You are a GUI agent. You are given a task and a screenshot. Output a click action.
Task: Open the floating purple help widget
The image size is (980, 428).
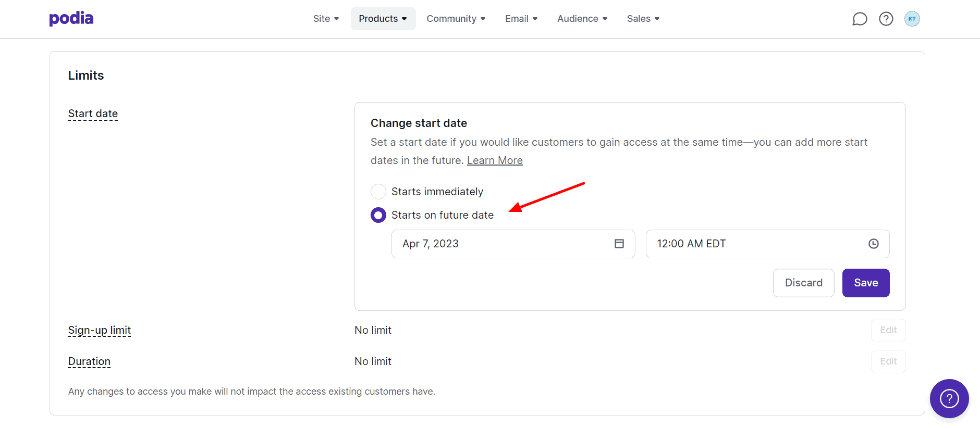click(949, 398)
